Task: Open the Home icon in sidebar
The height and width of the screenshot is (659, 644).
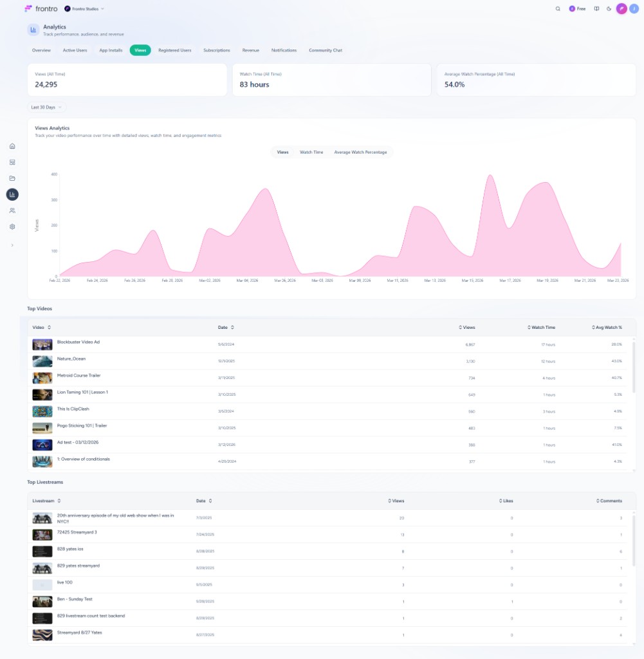Action: (12, 146)
